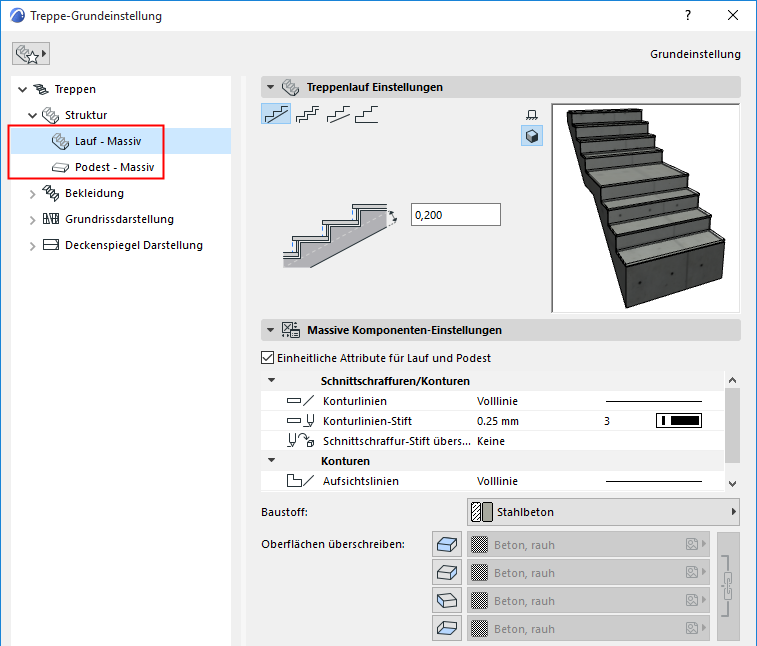
Task: Open the Stahlbeton Baustoff dropdown
Action: [603, 512]
